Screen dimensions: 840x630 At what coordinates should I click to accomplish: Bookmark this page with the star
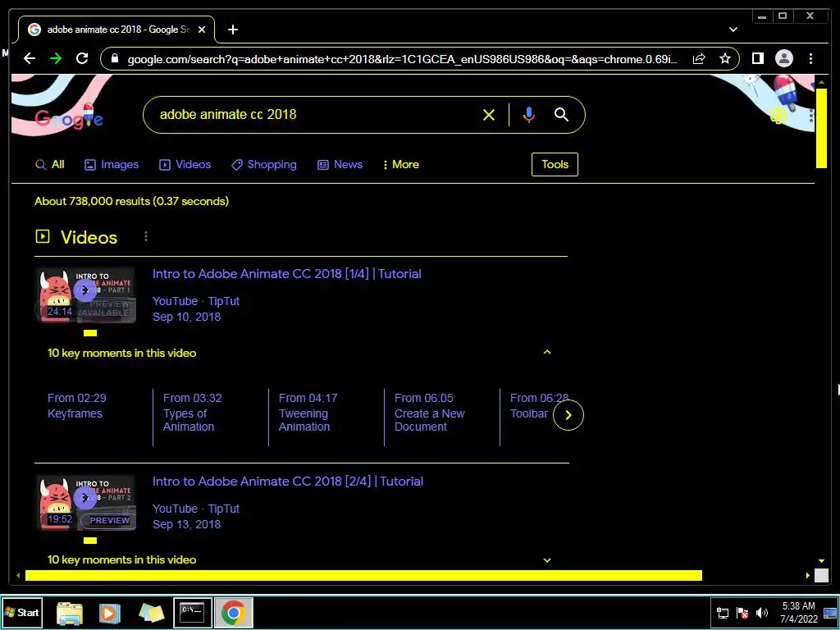(x=725, y=58)
